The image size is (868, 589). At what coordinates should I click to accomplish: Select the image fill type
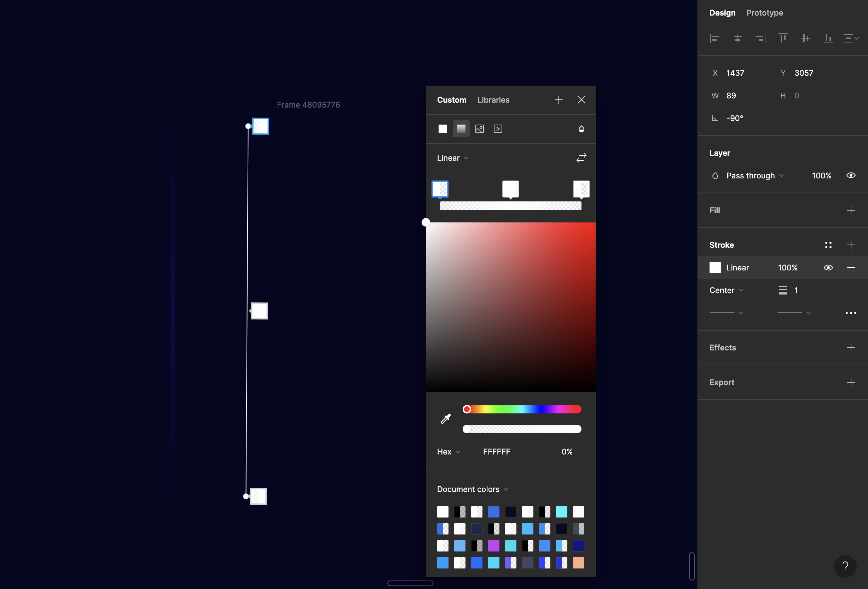(x=480, y=129)
